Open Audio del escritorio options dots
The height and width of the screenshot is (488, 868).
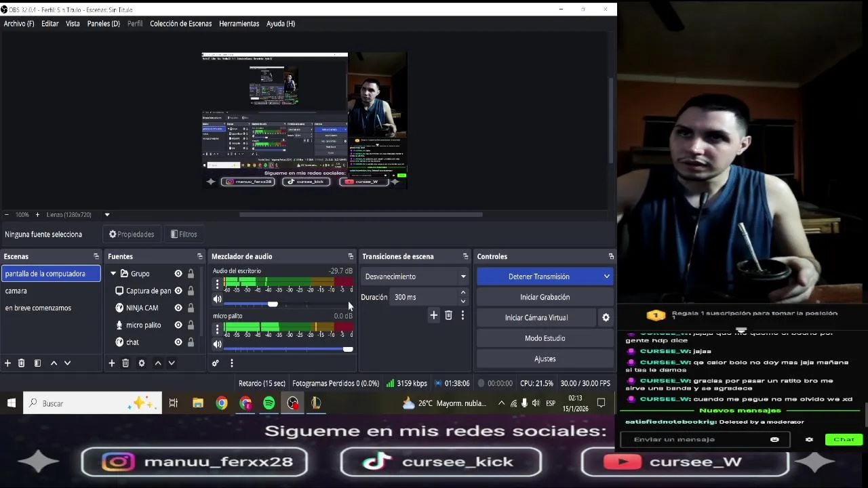[x=217, y=284]
